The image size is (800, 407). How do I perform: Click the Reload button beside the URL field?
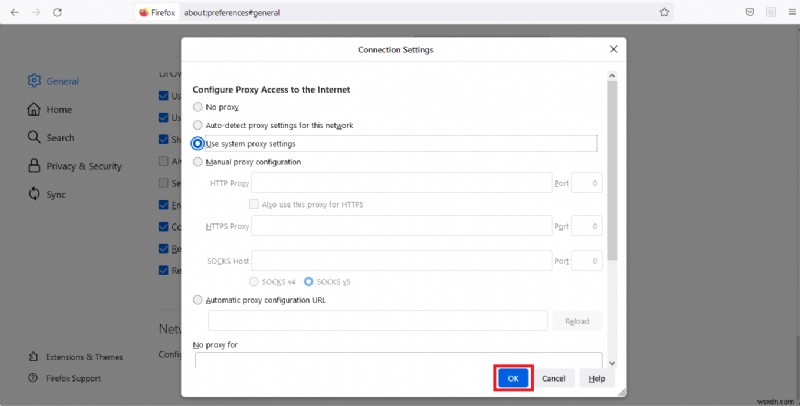pyautogui.click(x=577, y=321)
